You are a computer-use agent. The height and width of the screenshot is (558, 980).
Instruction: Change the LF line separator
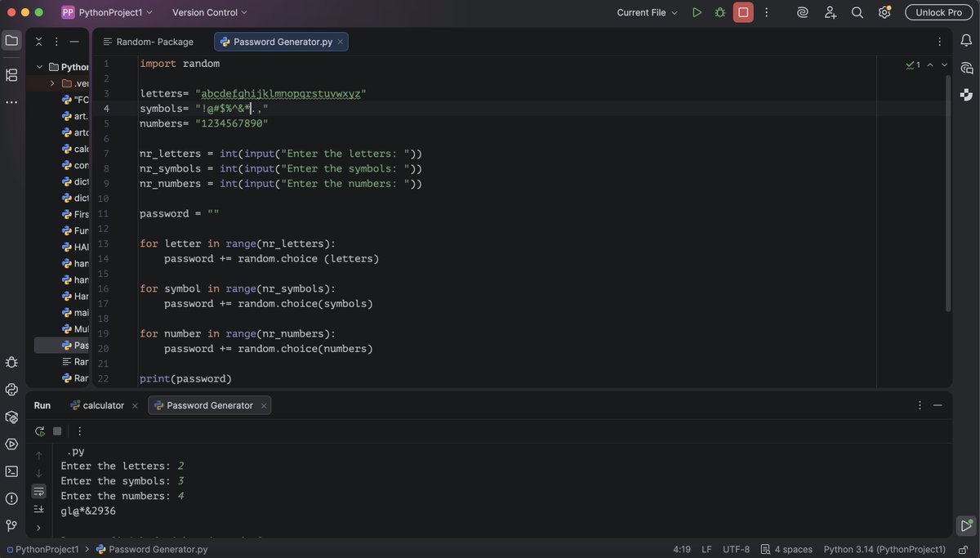pos(706,549)
